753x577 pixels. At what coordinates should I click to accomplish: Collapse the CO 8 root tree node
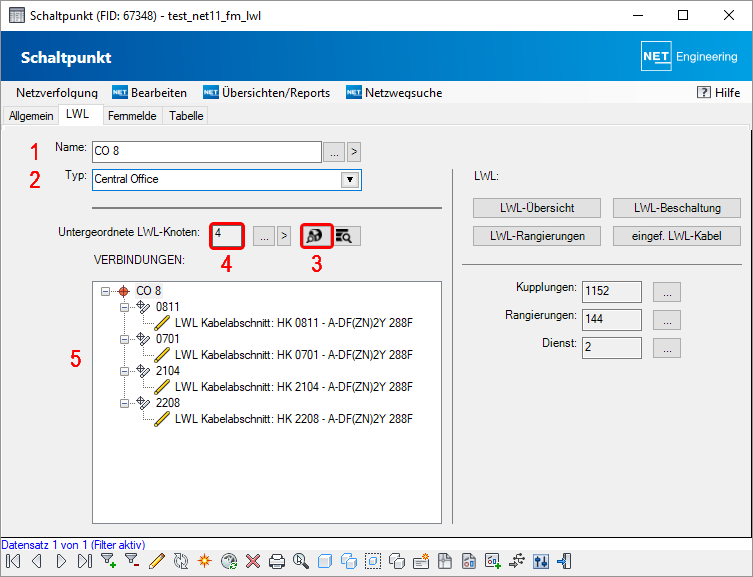(x=108, y=291)
